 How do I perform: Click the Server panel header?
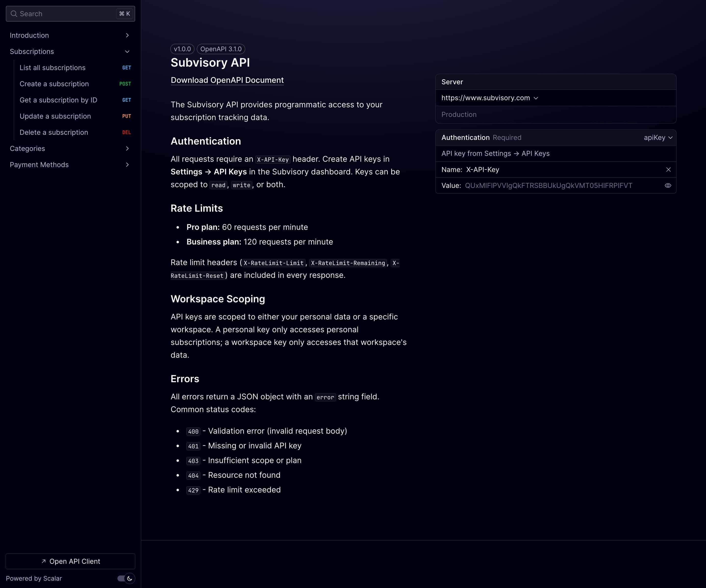coord(556,82)
